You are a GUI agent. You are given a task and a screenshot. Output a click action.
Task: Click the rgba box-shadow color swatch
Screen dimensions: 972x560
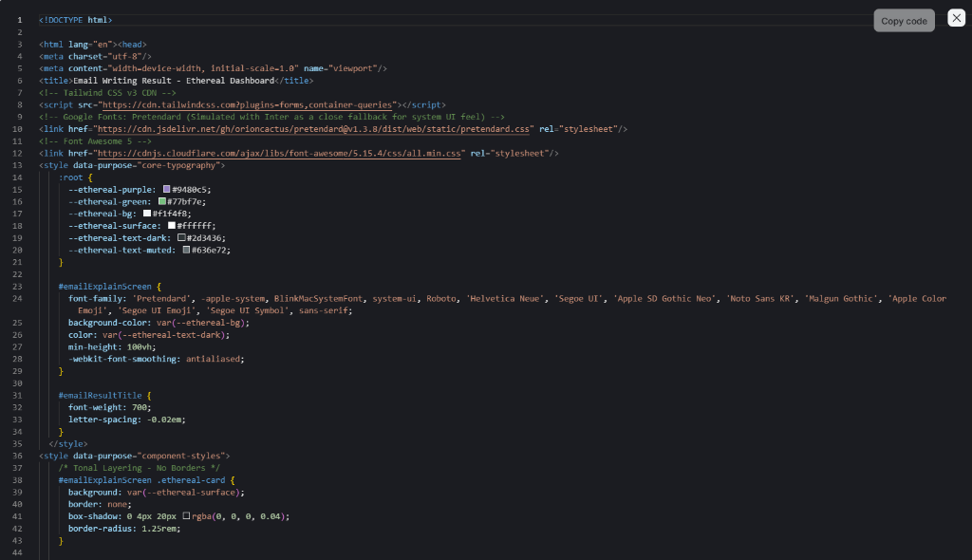186,516
